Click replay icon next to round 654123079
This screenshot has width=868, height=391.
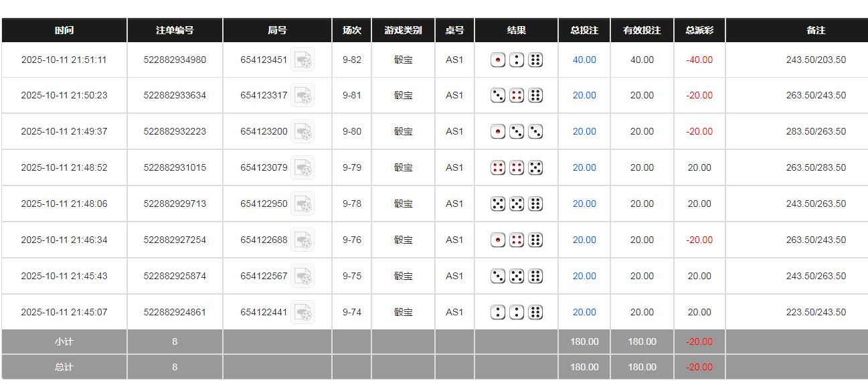(x=303, y=168)
